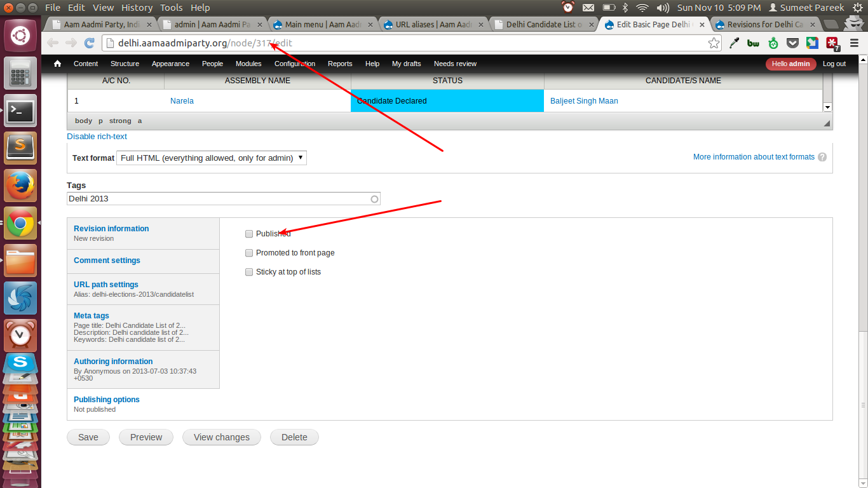Open the Wi-Fi network indicator

pyautogui.click(x=642, y=8)
